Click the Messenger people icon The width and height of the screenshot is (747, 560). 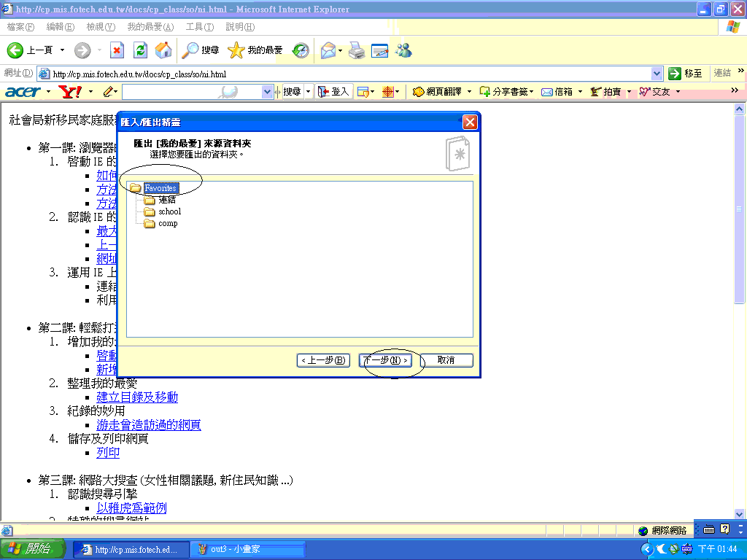click(x=403, y=50)
